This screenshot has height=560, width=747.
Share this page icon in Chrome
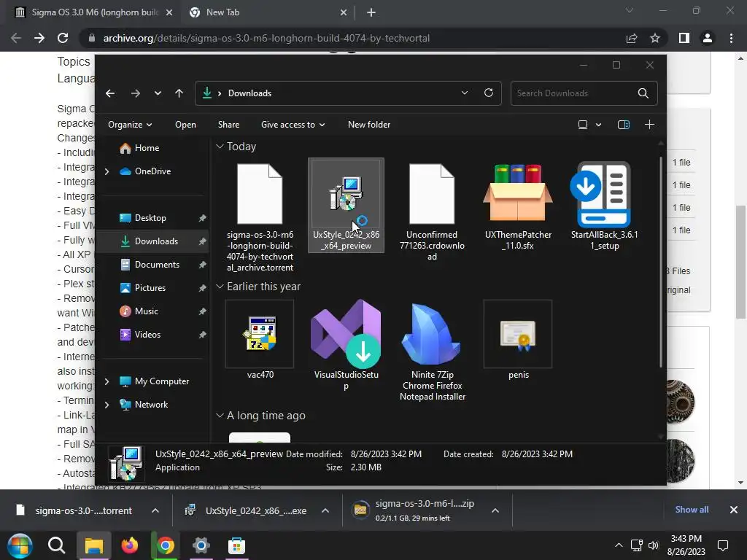[632, 38]
